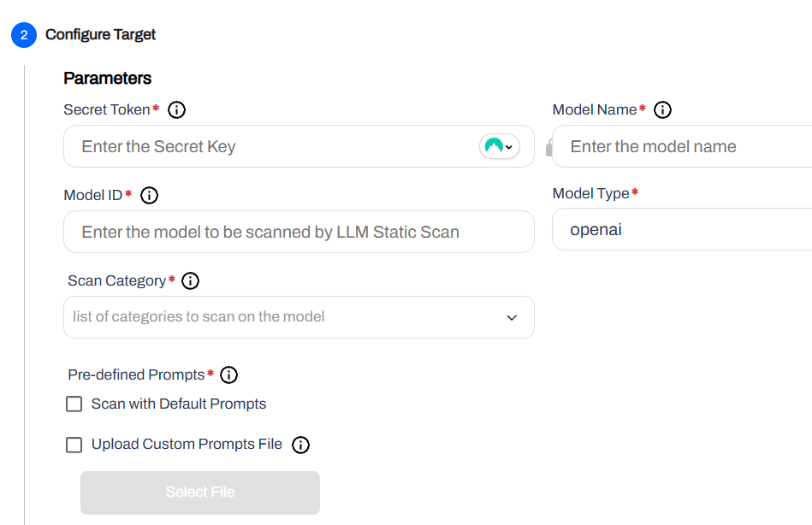Focus the 'Enter the Secret Key' input field
The width and height of the screenshot is (812, 525).
pos(274,146)
